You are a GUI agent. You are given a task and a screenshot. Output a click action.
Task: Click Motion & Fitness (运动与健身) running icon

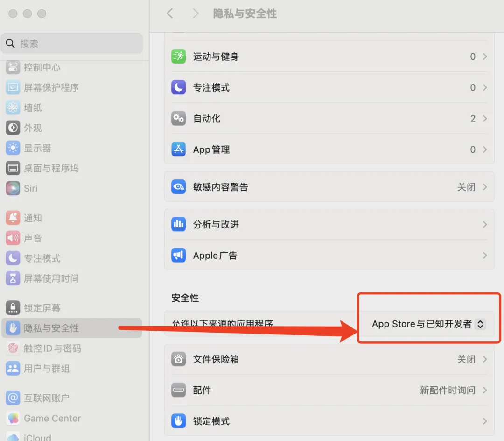point(178,56)
